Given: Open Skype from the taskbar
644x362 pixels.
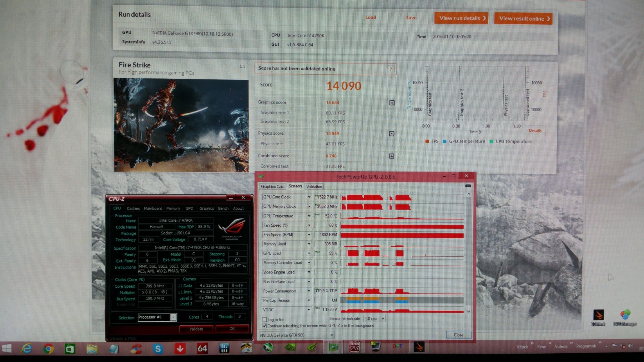Looking at the screenshot, I should 158,349.
